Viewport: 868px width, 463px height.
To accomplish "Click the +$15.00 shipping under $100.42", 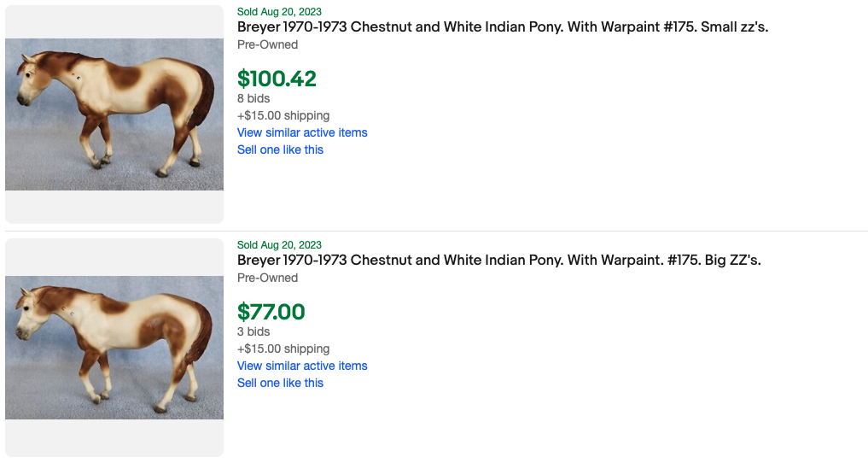I will pyautogui.click(x=283, y=115).
